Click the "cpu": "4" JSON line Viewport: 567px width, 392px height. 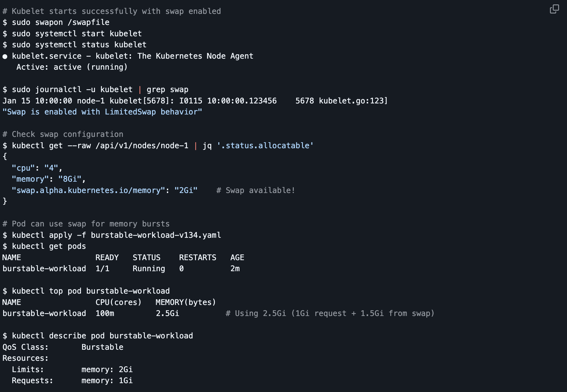pyautogui.click(x=37, y=168)
